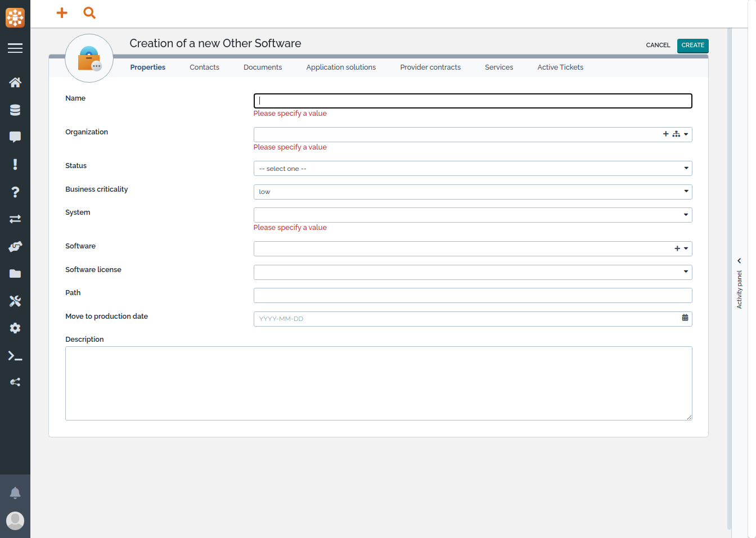
Task: Click the wrench tools icon in sidebar
Action: tap(15, 301)
